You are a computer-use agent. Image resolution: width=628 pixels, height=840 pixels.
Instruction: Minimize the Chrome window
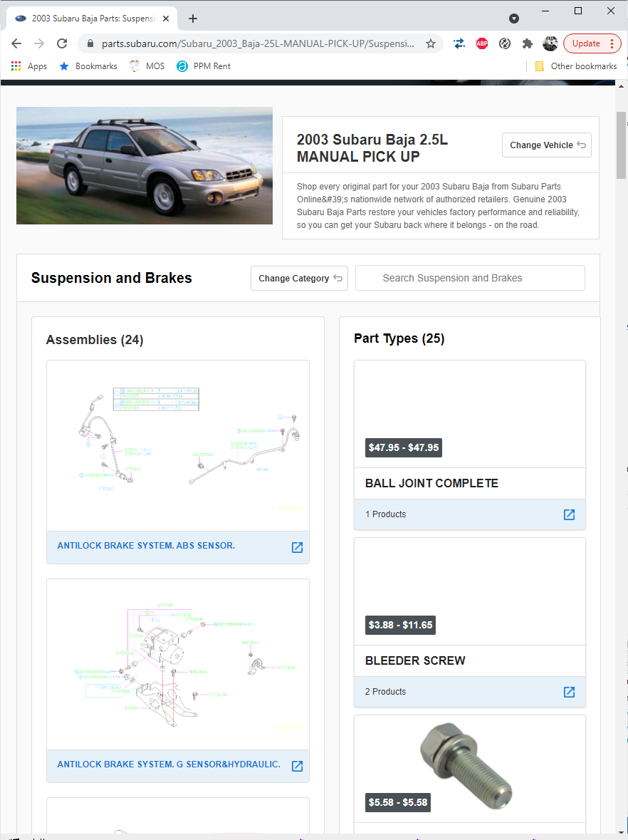(x=545, y=11)
